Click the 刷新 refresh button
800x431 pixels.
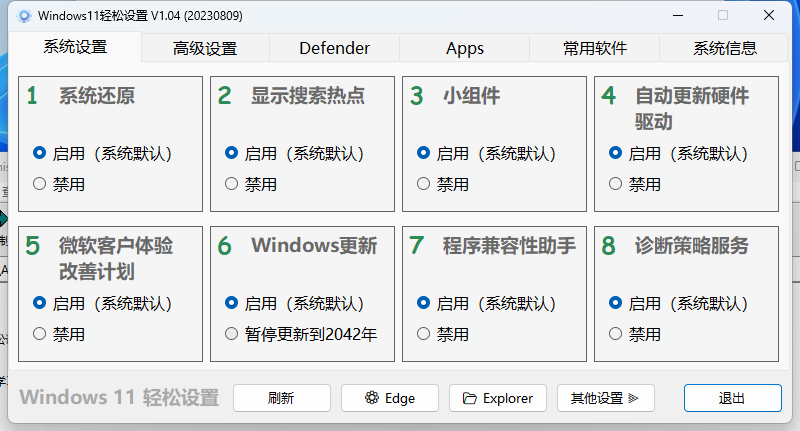[281, 398]
